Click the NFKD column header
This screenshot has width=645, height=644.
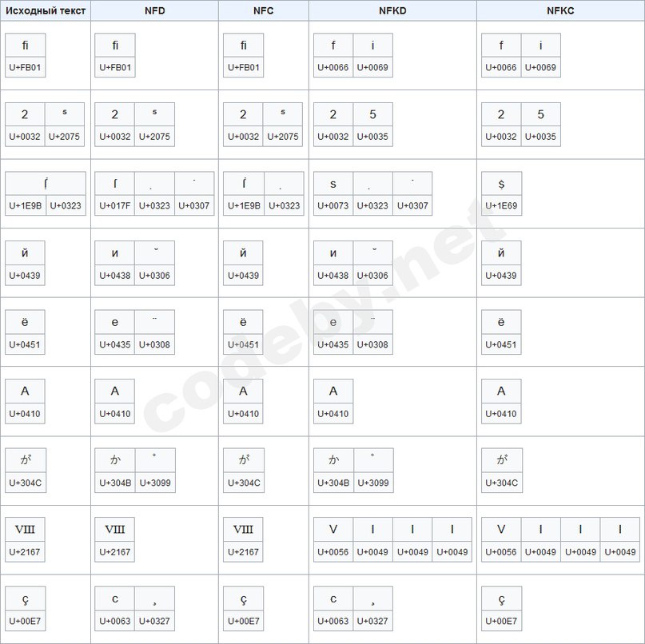pos(392,10)
